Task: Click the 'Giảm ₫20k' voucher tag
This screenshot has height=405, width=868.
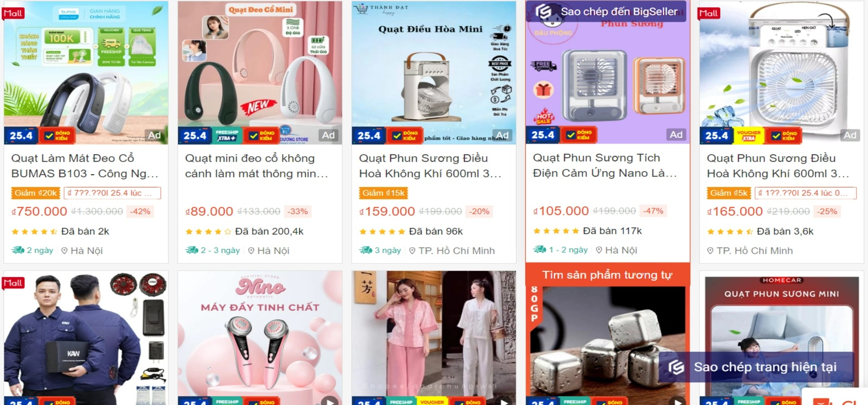Action: click(36, 193)
